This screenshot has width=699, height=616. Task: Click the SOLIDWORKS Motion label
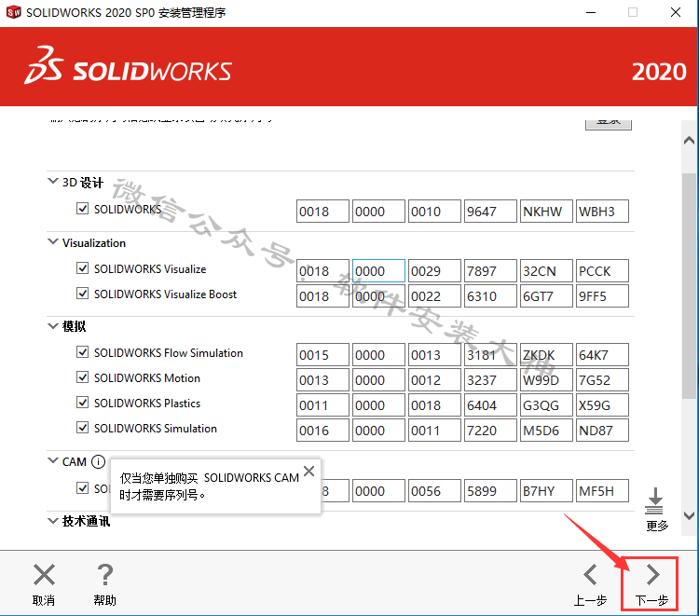pos(147,378)
